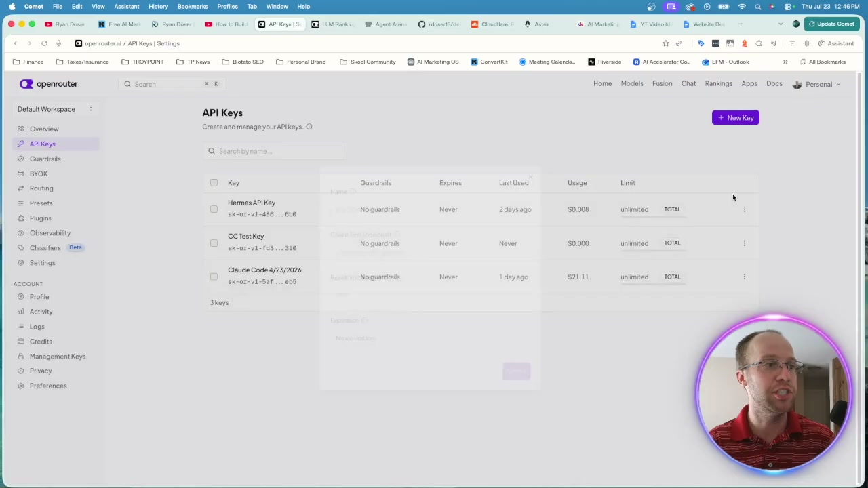
Task: Switch to the Cloudflare browser tab
Action: click(x=493, y=24)
